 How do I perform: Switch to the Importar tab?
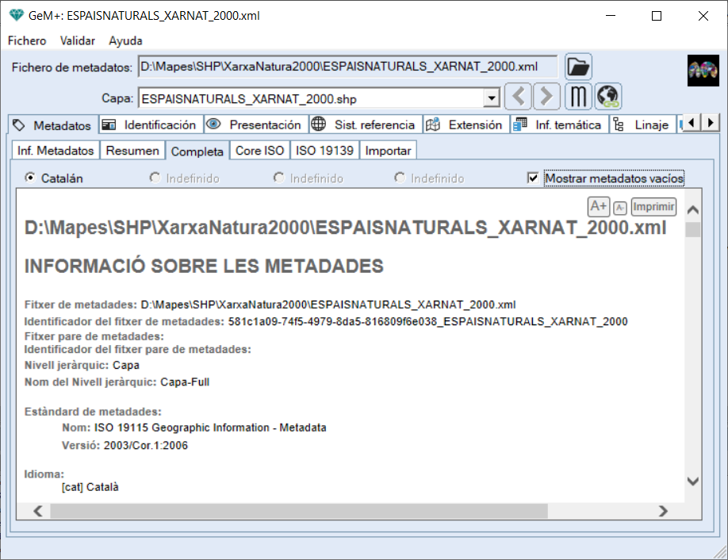point(388,151)
